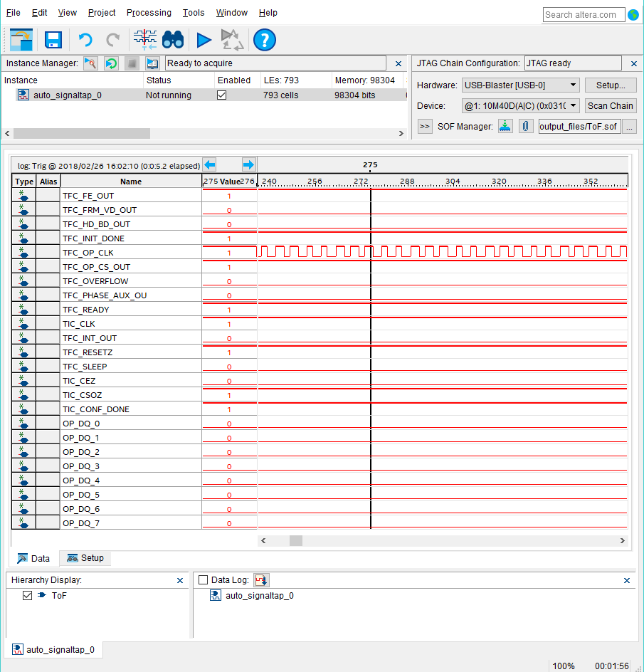The image size is (644, 672).
Task: Select the auto_signaltap_0 bottom tab
Action: click(x=53, y=649)
